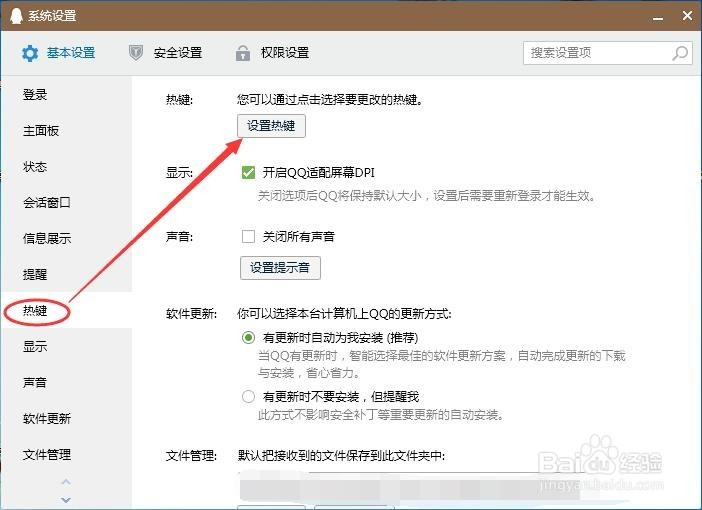
Task: Click the 设置热键 button
Action: 271,126
